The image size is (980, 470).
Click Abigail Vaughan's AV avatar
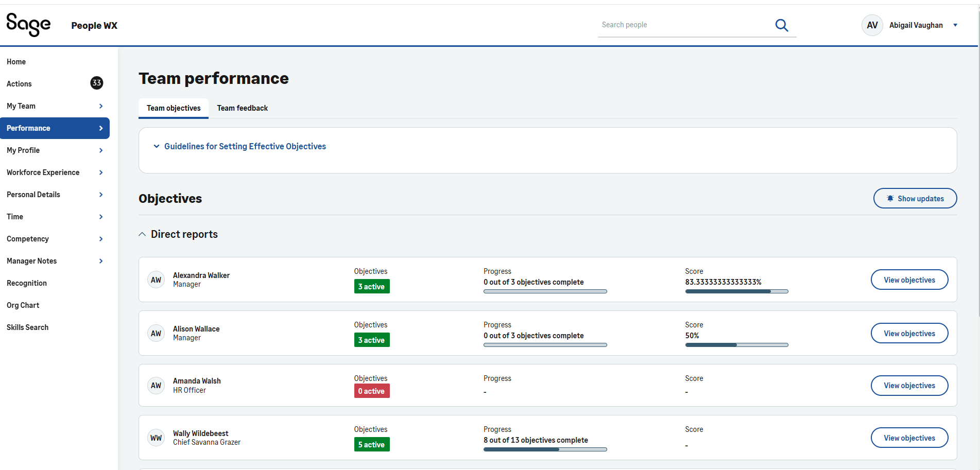[x=872, y=25]
